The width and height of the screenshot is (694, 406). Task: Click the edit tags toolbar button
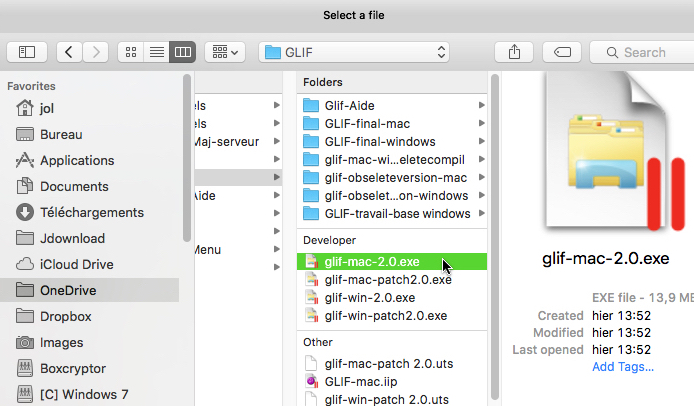[562, 52]
